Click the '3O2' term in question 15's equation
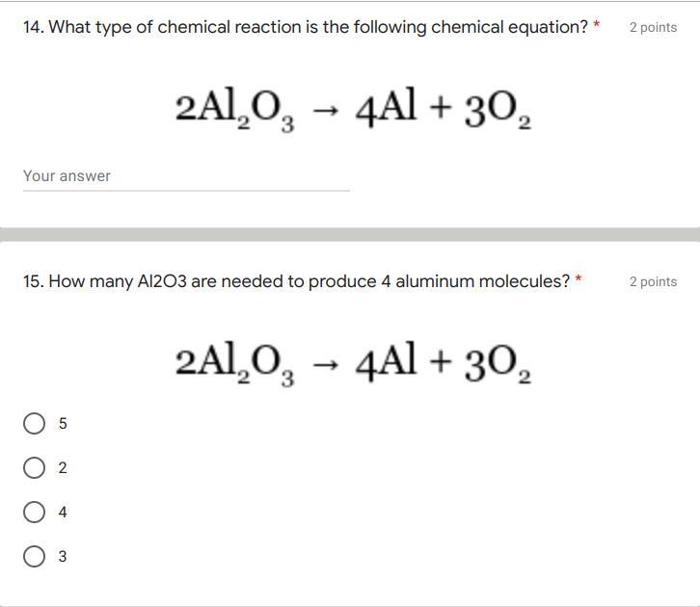700x607 pixels. tap(496, 364)
